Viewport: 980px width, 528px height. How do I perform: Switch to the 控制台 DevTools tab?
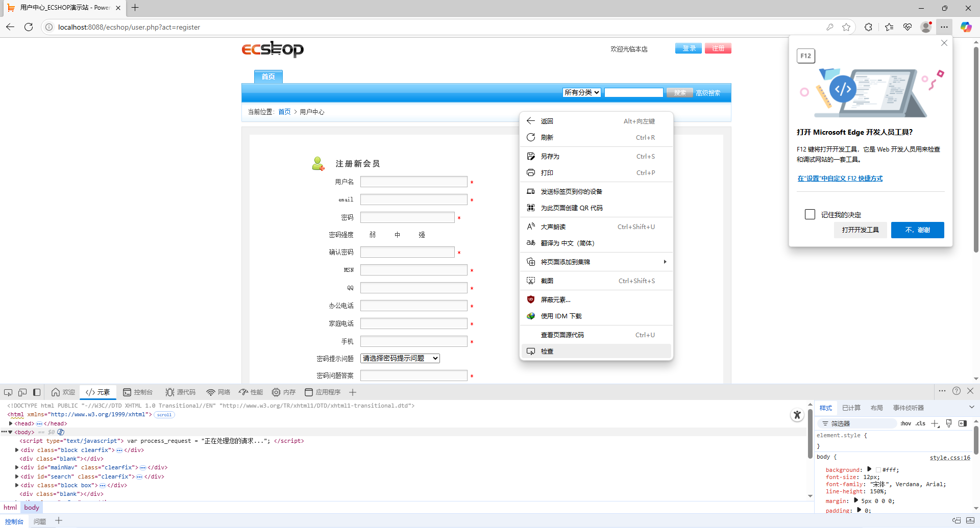pos(138,392)
